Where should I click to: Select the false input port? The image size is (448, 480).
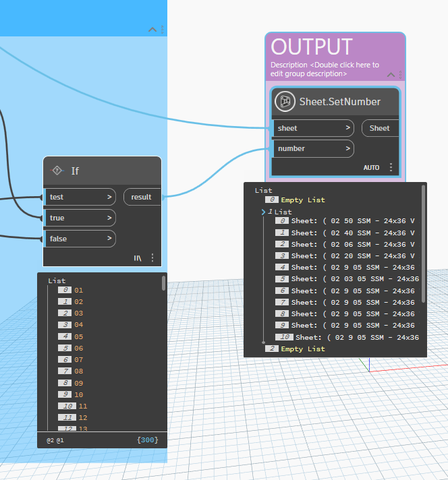[80, 239]
